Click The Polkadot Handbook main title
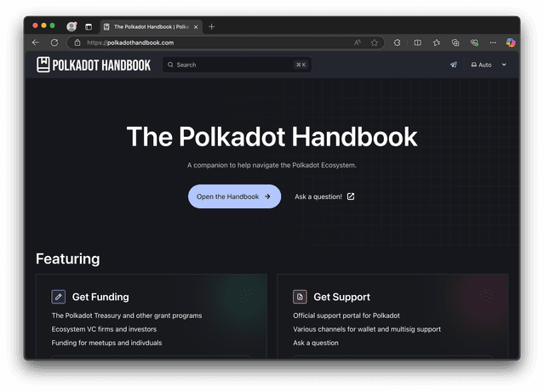Screen dimensions: 544x392 [272, 137]
